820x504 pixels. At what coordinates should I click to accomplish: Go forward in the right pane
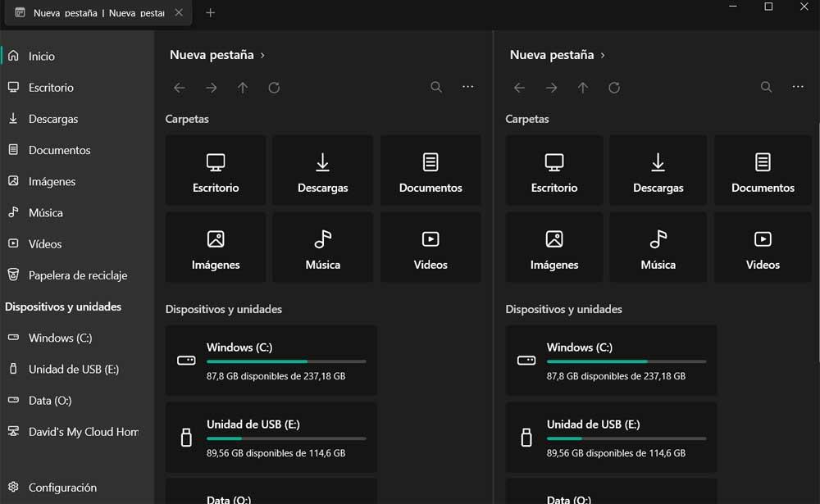(x=551, y=88)
